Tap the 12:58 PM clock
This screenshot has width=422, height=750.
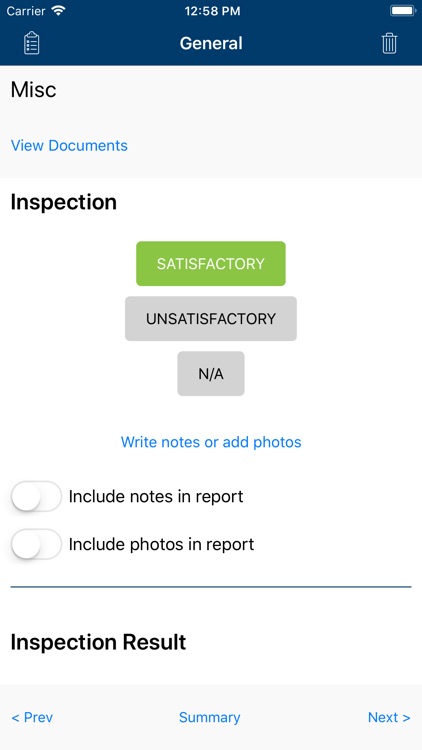pyautogui.click(x=212, y=11)
